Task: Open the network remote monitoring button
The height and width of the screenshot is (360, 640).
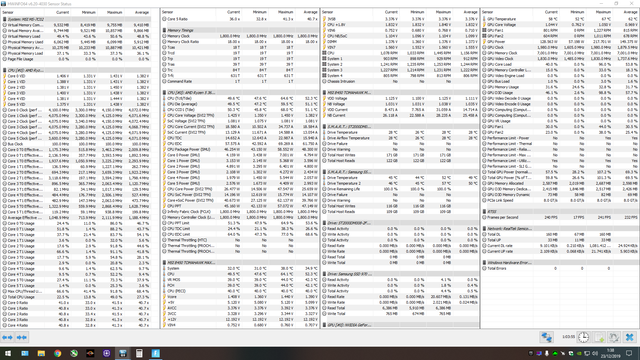Action: (x=547, y=337)
